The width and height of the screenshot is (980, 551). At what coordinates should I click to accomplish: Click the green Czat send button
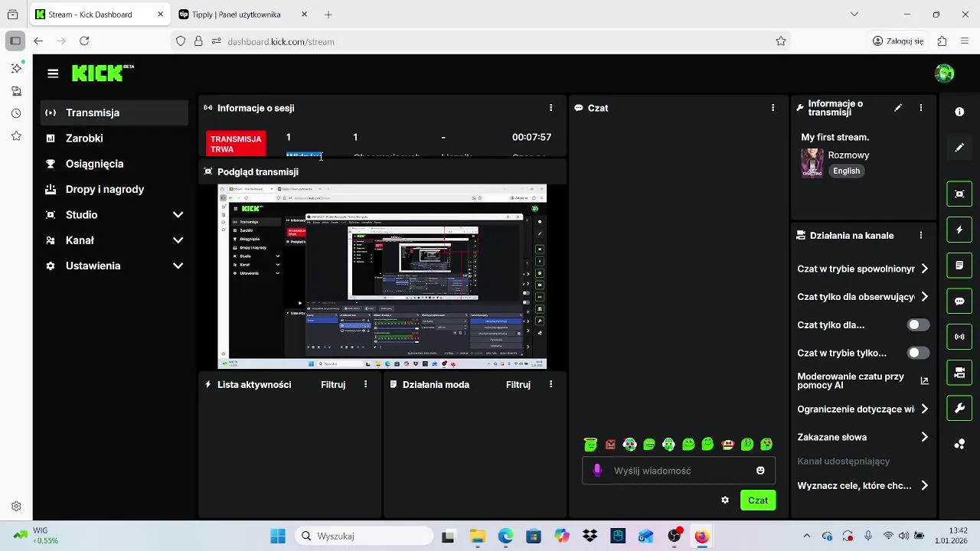758,500
